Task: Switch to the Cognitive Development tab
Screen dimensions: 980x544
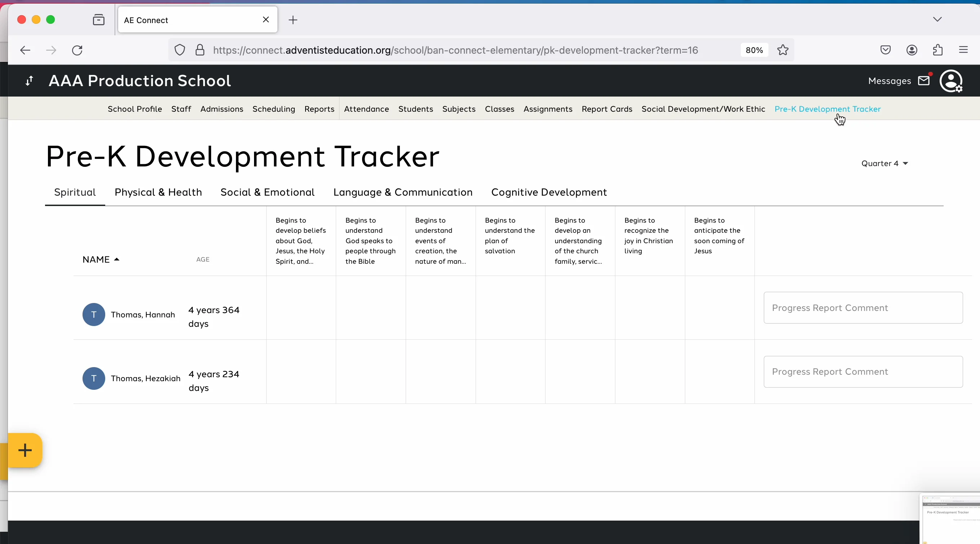Action: 548,192
